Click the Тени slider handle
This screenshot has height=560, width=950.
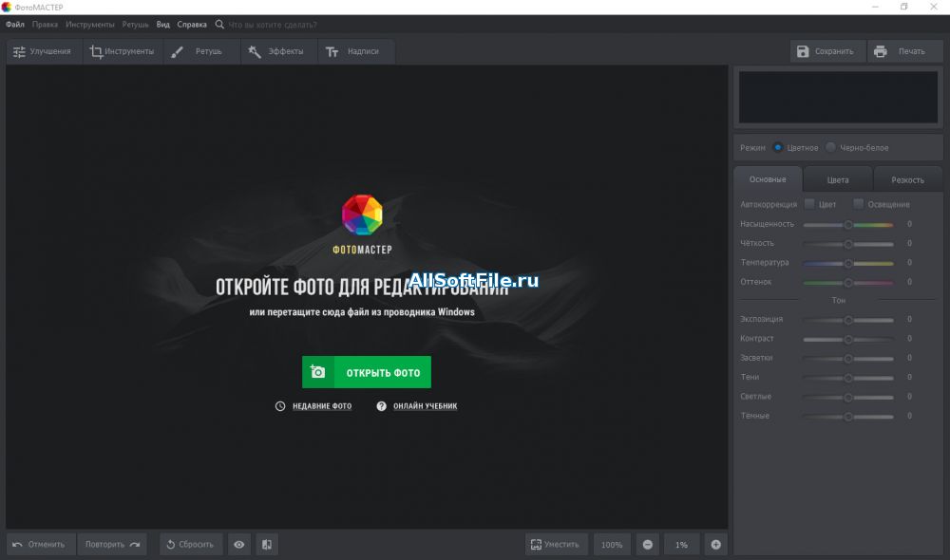pyautogui.click(x=848, y=378)
